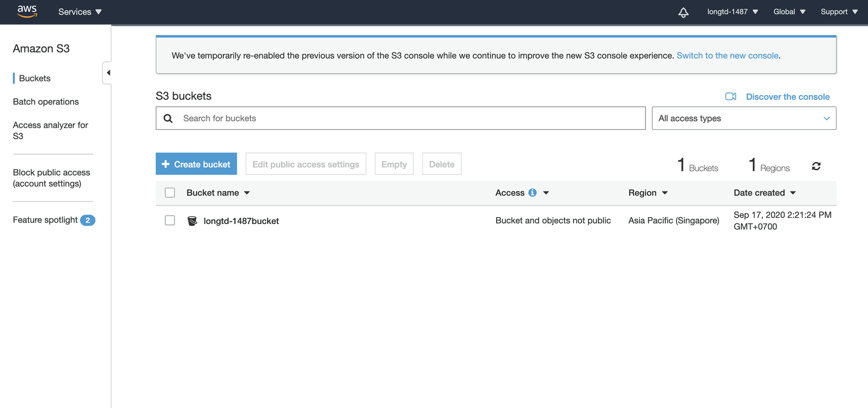Image resolution: width=868 pixels, height=408 pixels.
Task: Sort by Region column
Action: pos(648,193)
